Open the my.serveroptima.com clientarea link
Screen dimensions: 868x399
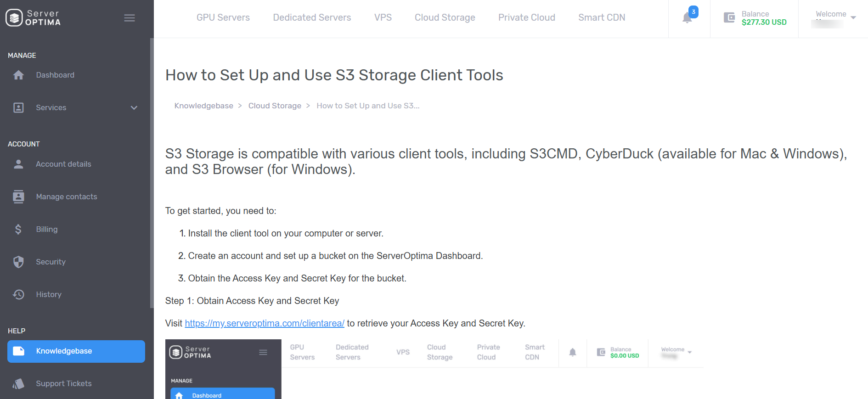point(265,323)
